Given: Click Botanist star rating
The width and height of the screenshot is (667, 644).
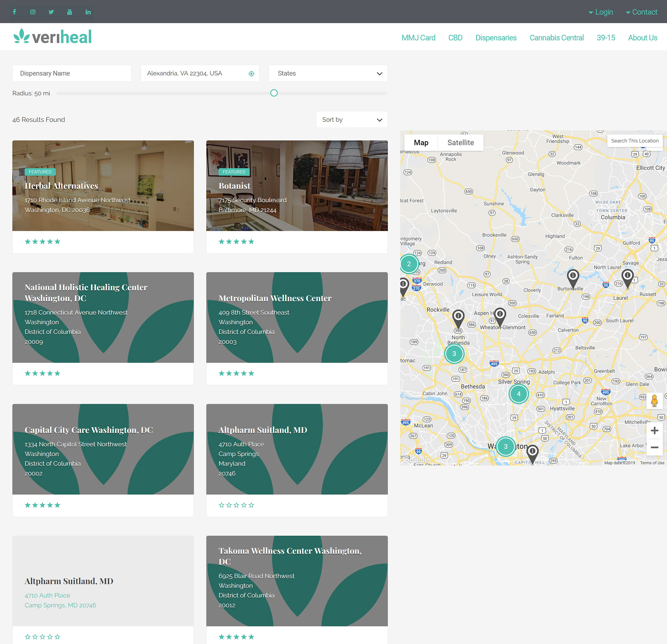Looking at the screenshot, I should tap(236, 242).
